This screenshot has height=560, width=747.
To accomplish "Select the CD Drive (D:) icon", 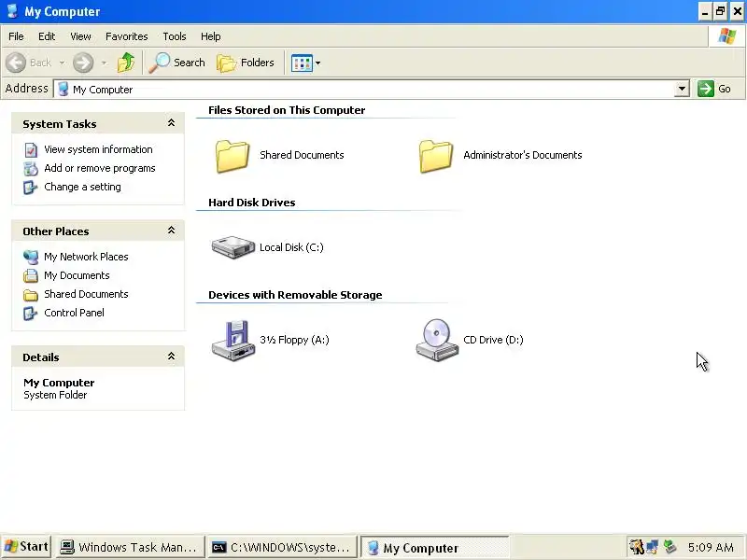I will pyautogui.click(x=437, y=340).
